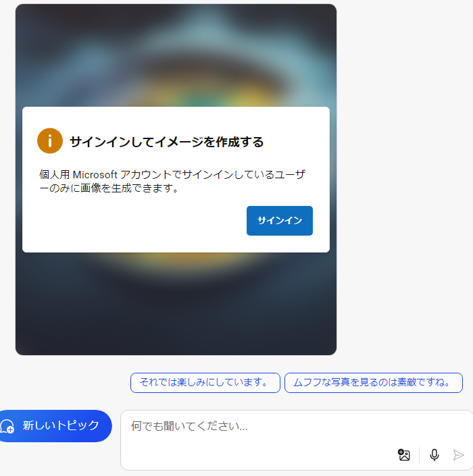Activate the microphone voice input icon
The image size is (473, 476).
(x=434, y=455)
